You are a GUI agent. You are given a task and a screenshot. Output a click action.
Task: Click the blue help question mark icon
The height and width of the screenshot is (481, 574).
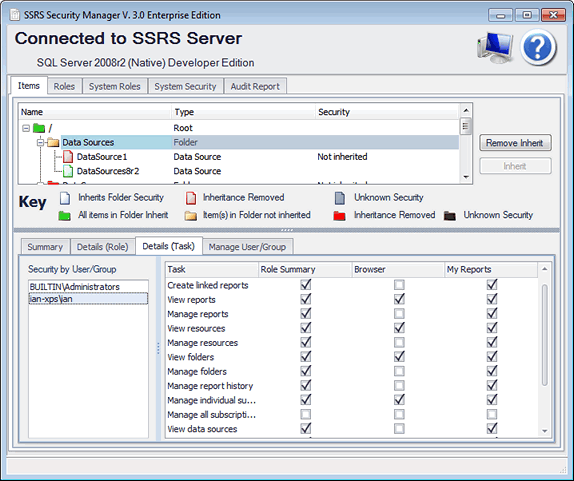click(x=538, y=48)
